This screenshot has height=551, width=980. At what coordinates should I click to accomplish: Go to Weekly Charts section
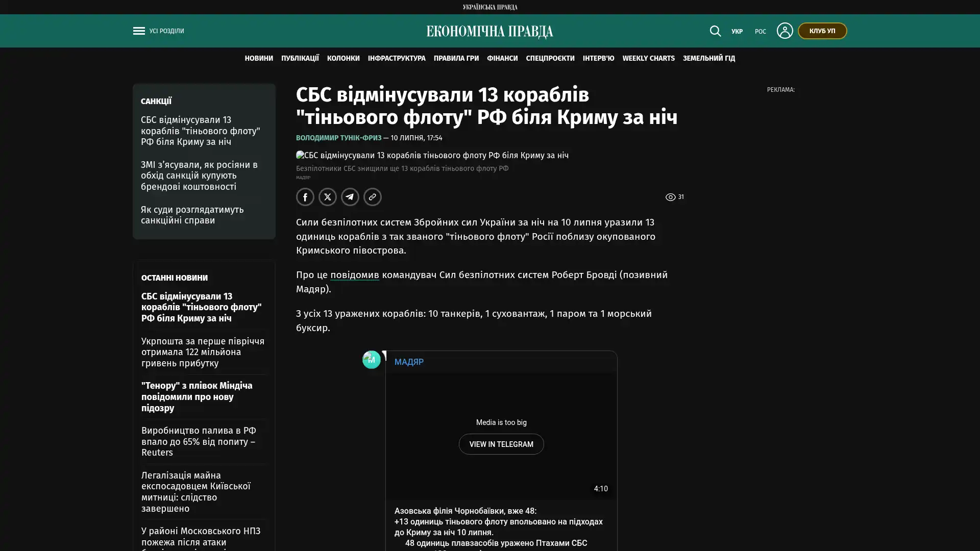tap(648, 59)
